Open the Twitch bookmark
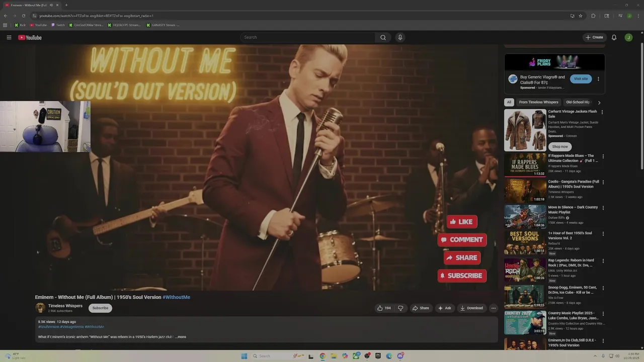Image resolution: width=644 pixels, height=362 pixels. 58,25
